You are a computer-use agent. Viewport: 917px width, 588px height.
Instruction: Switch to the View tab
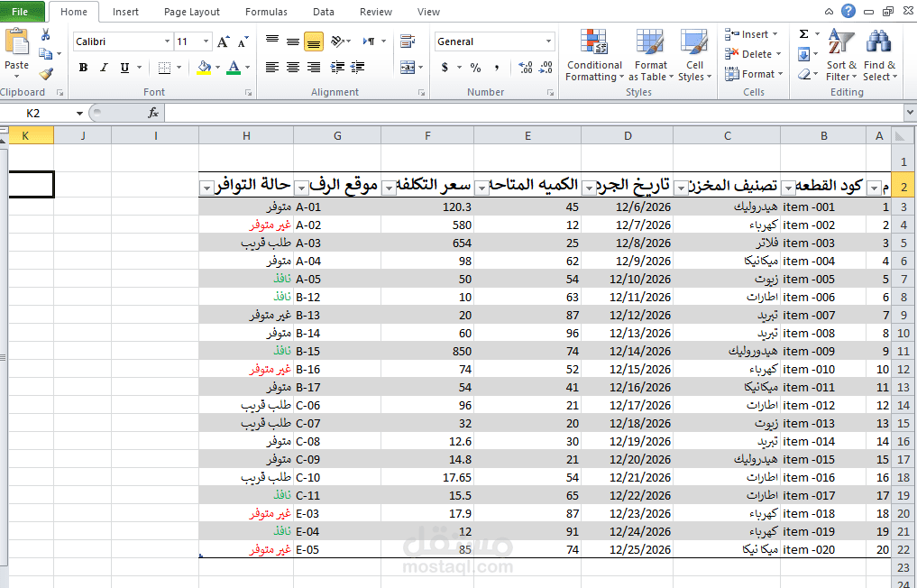tap(428, 12)
